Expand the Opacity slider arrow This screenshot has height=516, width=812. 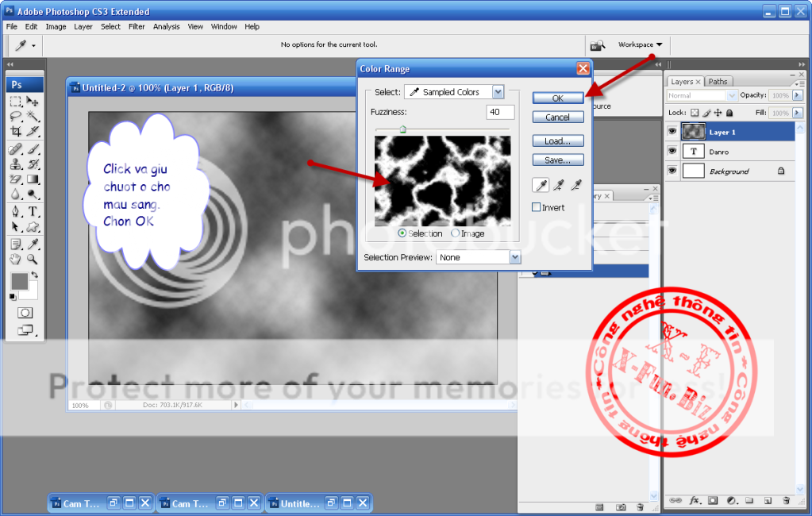[x=798, y=95]
